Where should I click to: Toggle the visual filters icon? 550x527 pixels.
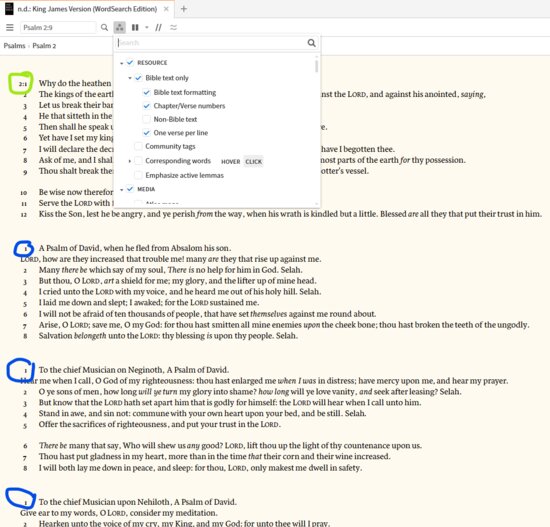click(120, 27)
